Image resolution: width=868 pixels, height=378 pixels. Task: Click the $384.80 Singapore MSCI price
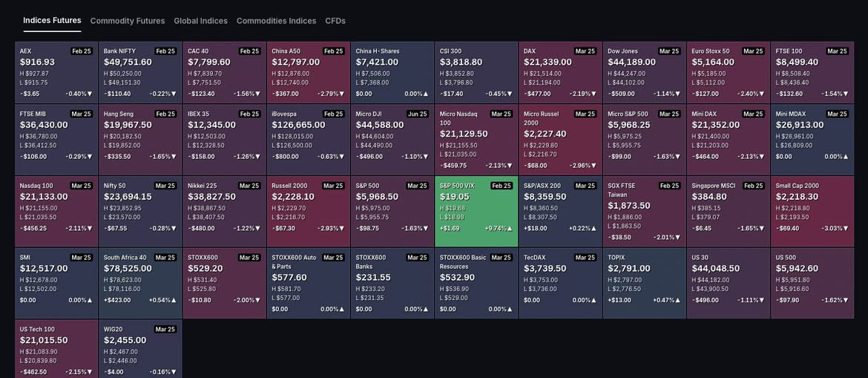709,196
